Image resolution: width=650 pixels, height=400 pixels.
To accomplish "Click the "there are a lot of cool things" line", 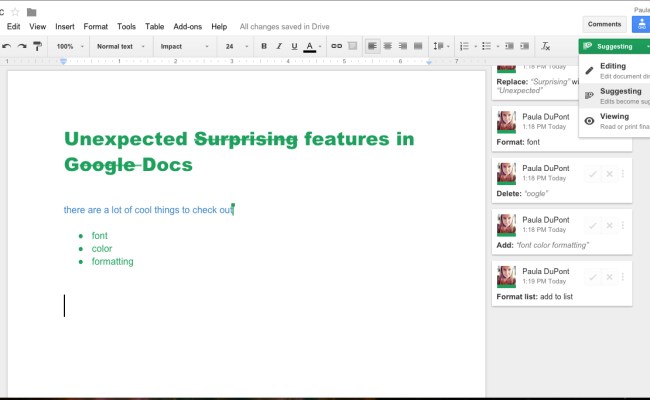I will (149, 210).
